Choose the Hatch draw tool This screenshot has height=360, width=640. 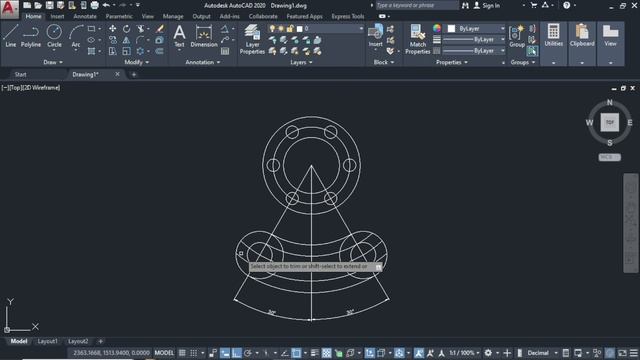point(91,51)
